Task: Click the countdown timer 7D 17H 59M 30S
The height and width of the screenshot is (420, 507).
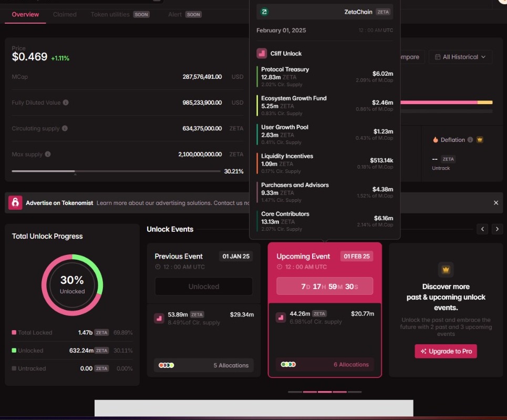Action: click(x=325, y=286)
